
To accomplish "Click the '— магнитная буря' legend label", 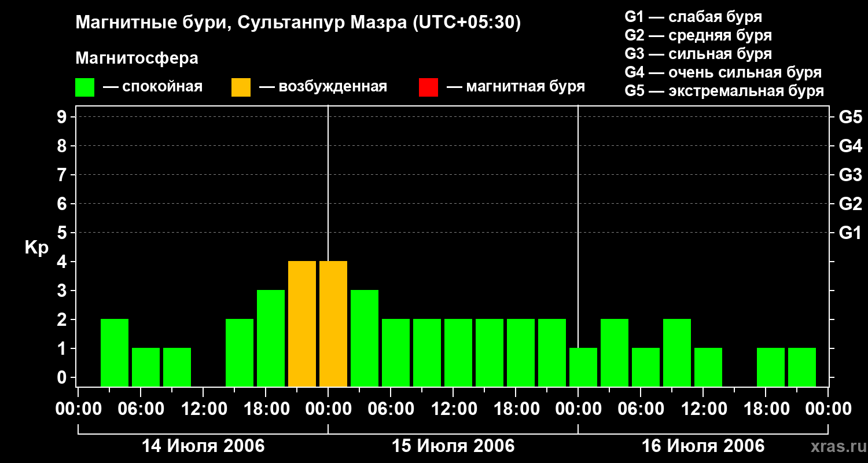I will [x=516, y=87].
